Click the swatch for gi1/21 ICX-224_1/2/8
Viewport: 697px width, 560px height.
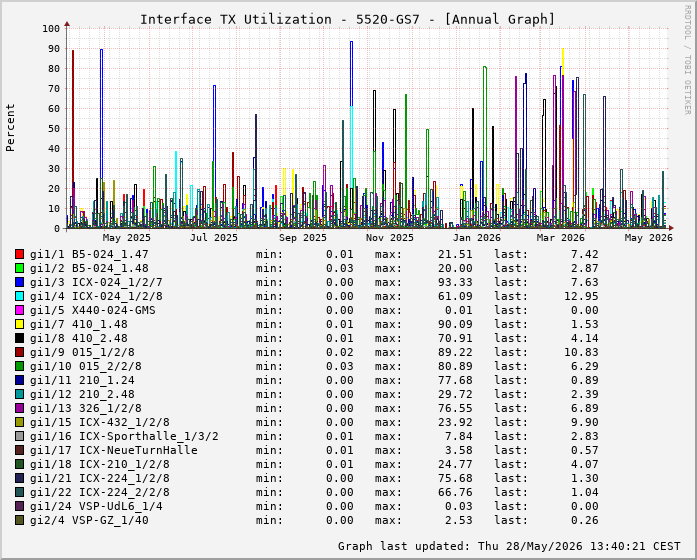tap(19, 478)
